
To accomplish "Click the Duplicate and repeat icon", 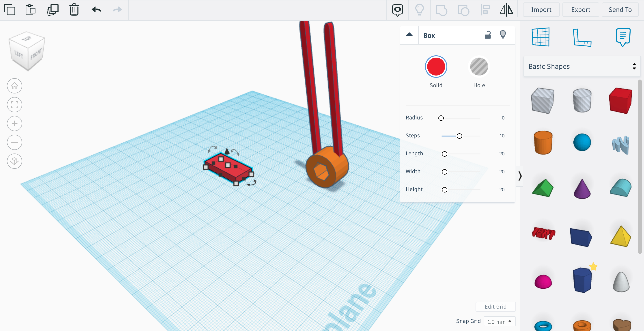I will 52,10.
